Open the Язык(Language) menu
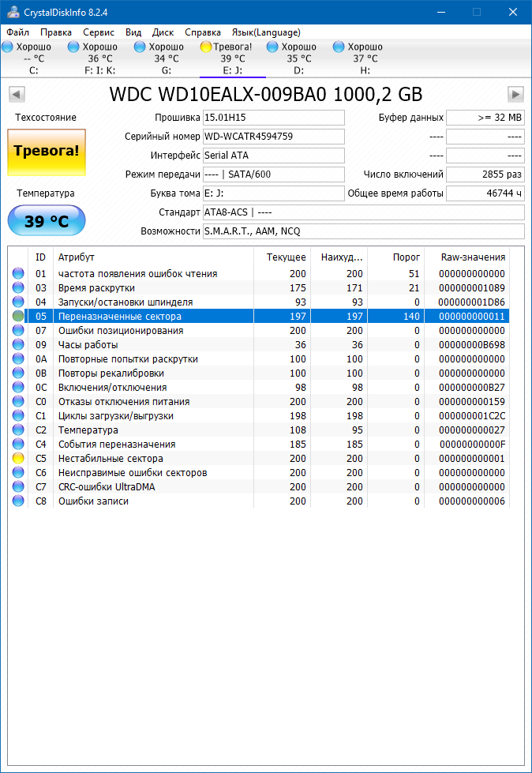The width and height of the screenshot is (532, 773). [x=266, y=32]
